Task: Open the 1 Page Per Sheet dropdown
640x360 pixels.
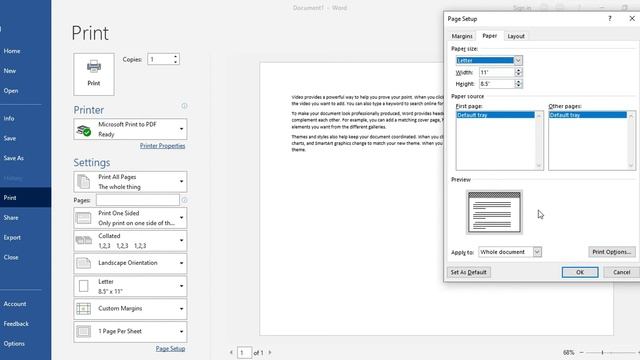Action: (130, 331)
